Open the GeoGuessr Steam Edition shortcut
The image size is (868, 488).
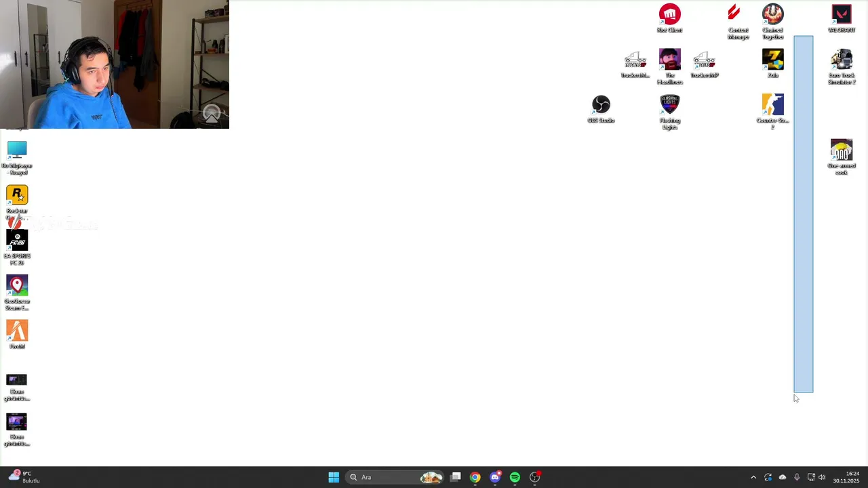tap(17, 293)
